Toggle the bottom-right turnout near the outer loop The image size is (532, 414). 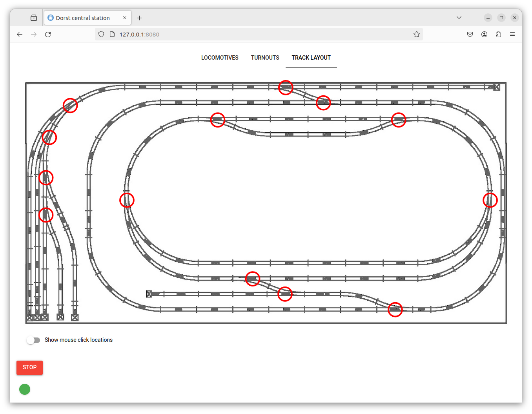[x=395, y=310]
